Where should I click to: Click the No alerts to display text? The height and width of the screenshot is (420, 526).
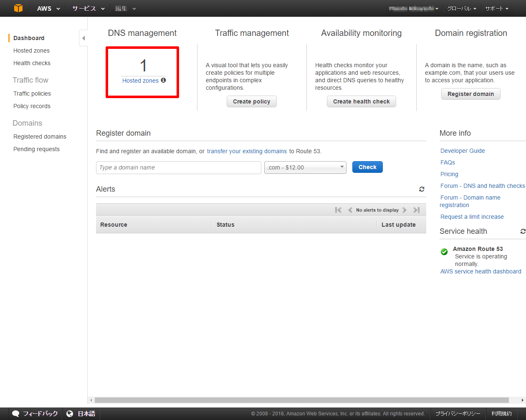pyautogui.click(x=377, y=210)
